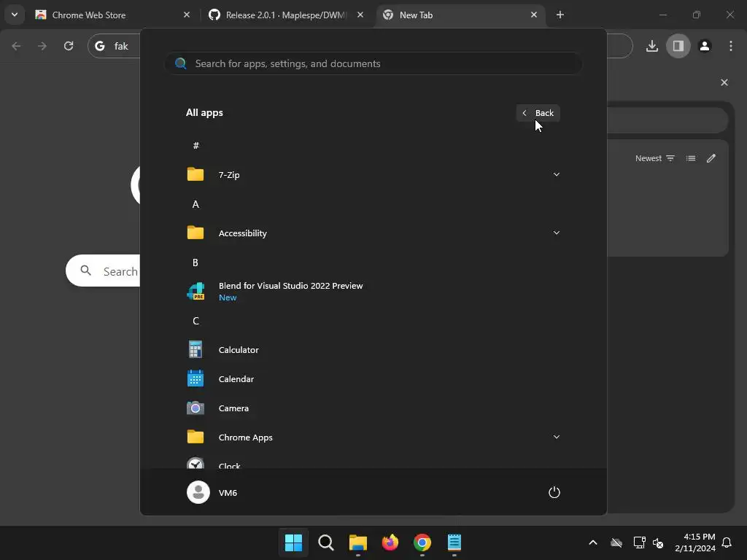Screen dimensions: 747x560
Task: Open Chrome three-dot menu
Action: click(x=731, y=46)
